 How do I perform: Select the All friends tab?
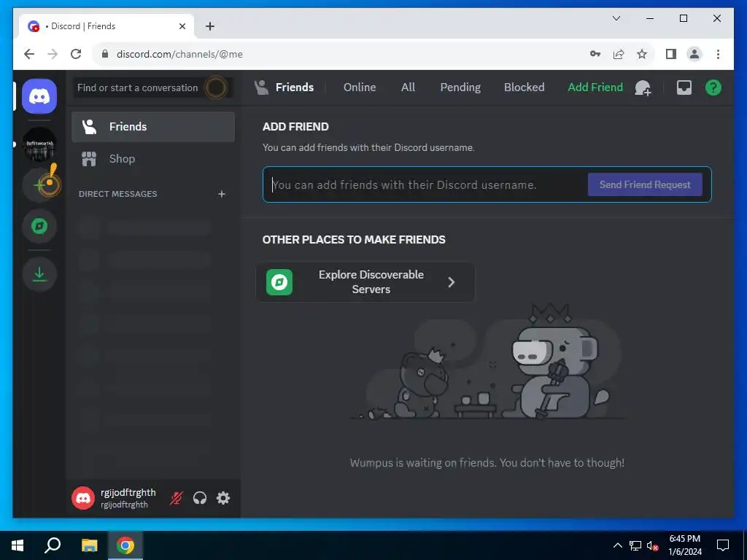[x=408, y=87]
